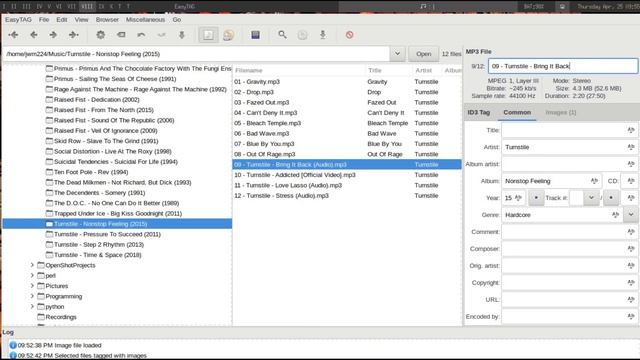Switch to the Images (1) tab
This screenshot has height=360, width=640.
560,112
